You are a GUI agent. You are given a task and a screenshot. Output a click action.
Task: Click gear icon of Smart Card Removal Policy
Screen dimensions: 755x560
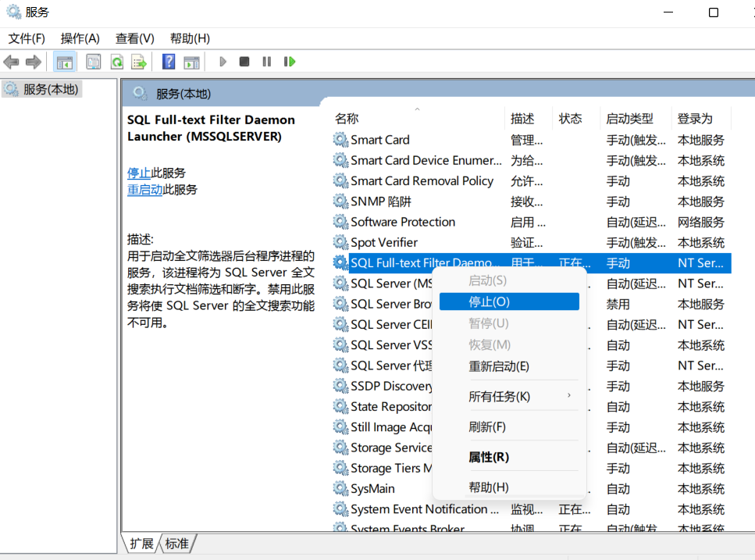340,181
